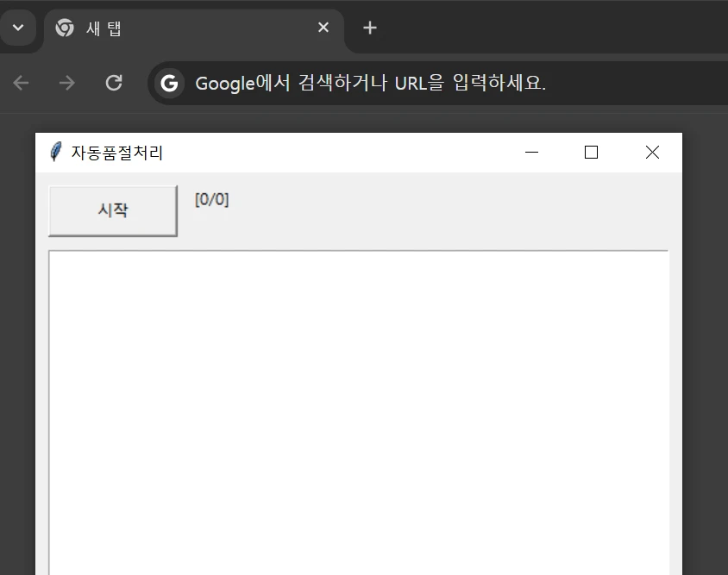Close the 자동품절처리 application window

[x=652, y=152]
